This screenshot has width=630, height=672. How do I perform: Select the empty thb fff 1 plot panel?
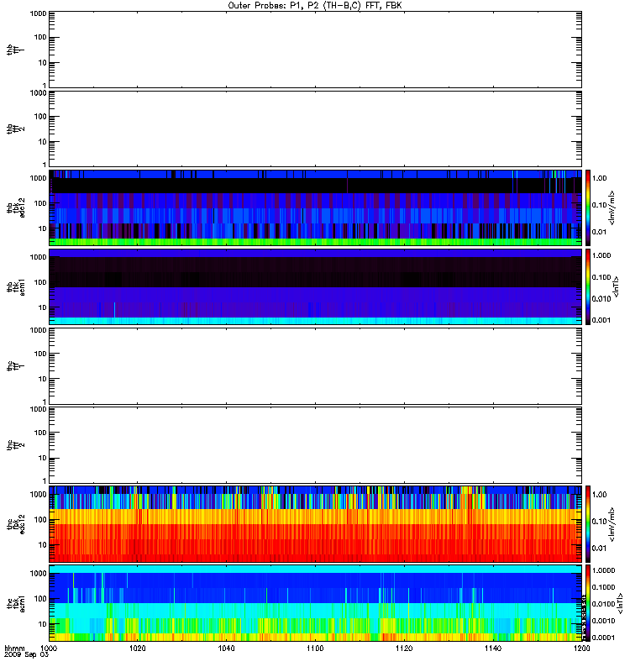tap(316, 50)
